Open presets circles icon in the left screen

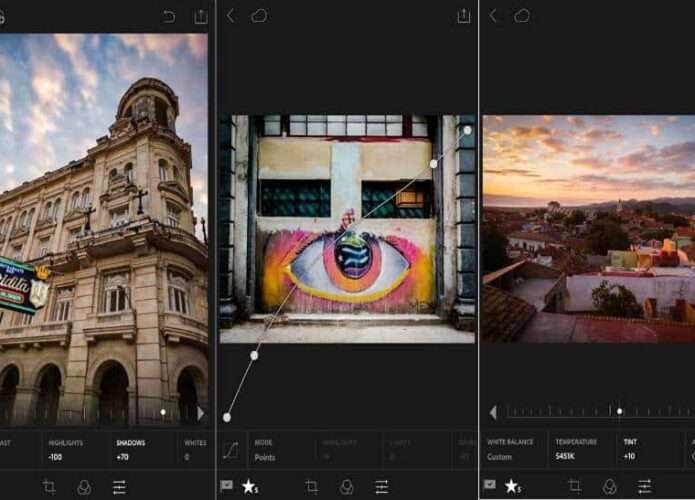coord(84,487)
